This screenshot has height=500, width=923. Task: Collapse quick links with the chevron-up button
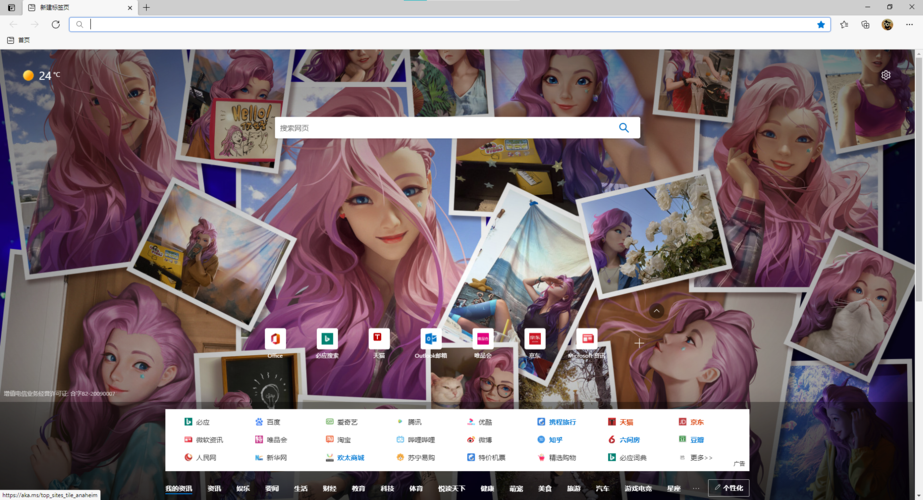point(656,311)
